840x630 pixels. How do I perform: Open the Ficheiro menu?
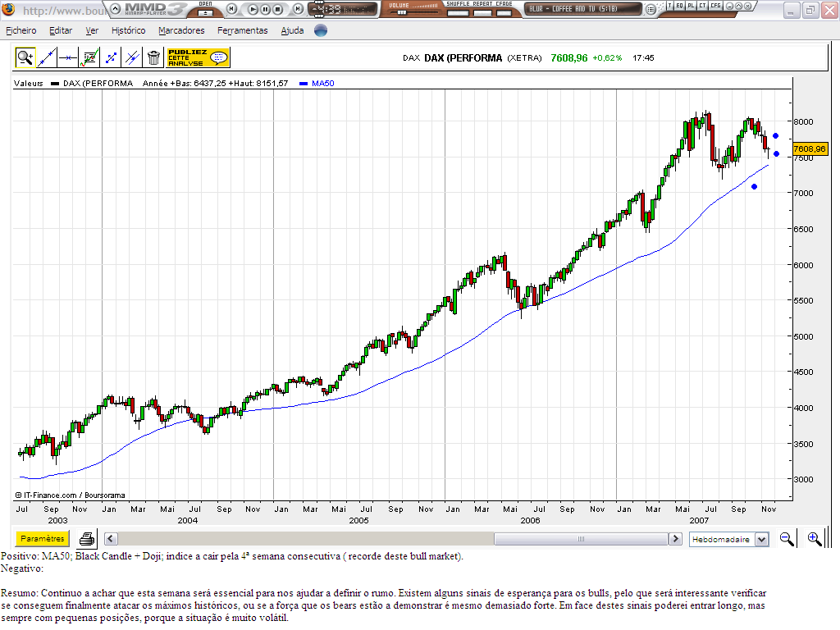pos(21,30)
